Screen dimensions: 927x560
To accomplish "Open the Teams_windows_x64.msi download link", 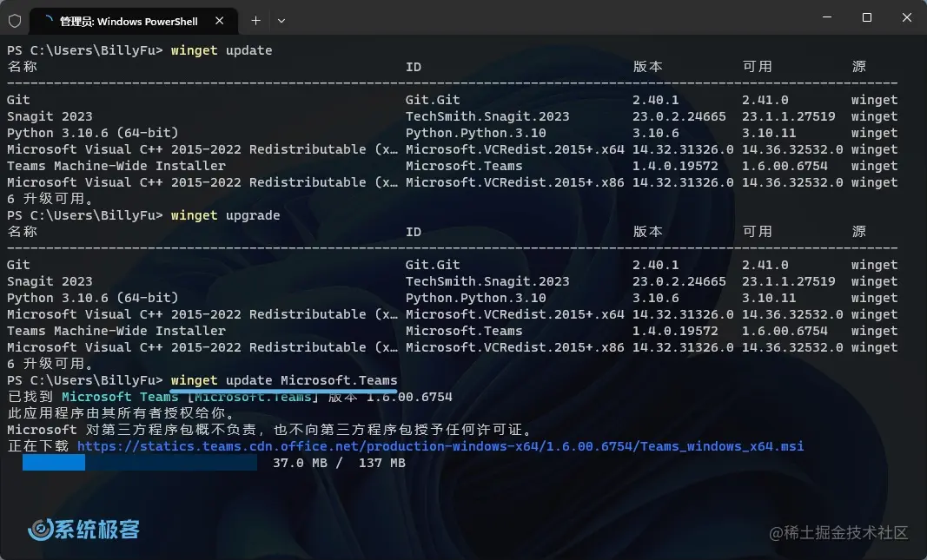I will [x=440, y=446].
